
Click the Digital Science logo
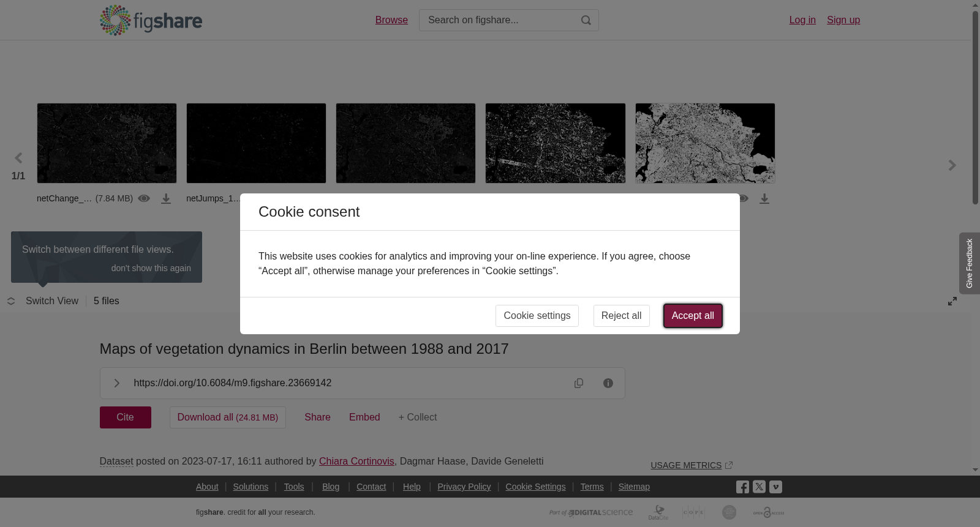[591, 512]
